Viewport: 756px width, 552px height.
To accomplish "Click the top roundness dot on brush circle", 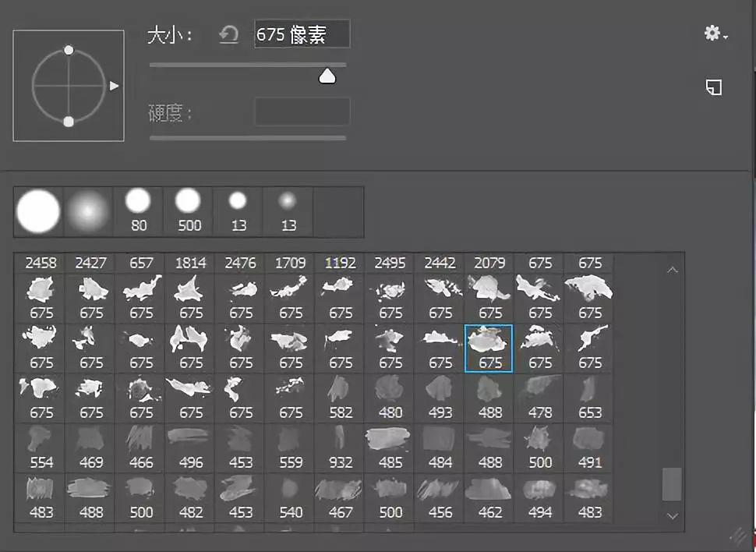I will coord(69,50).
